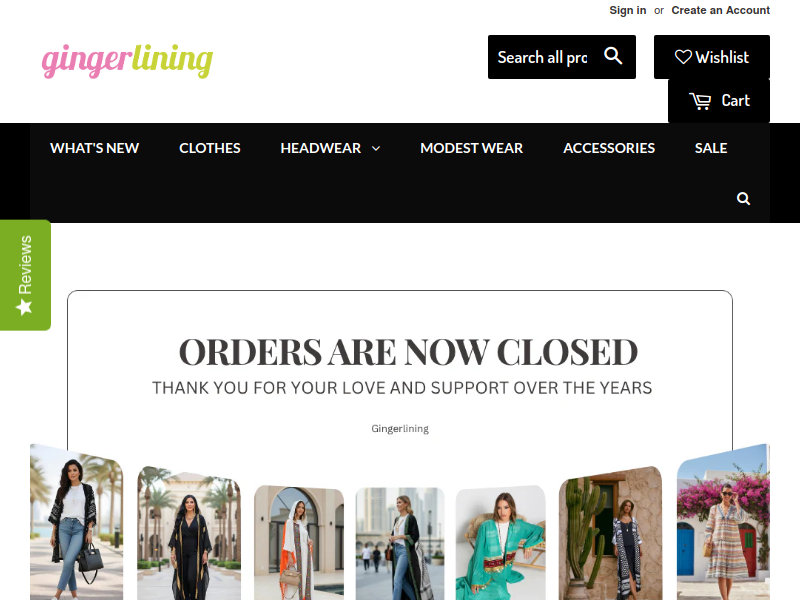Open the Reviews side tab

click(x=25, y=275)
